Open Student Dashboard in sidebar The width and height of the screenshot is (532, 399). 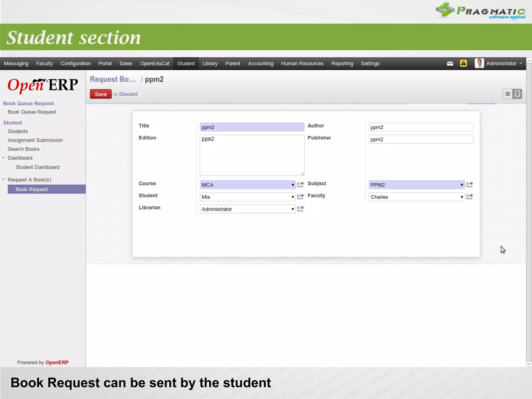37,167
